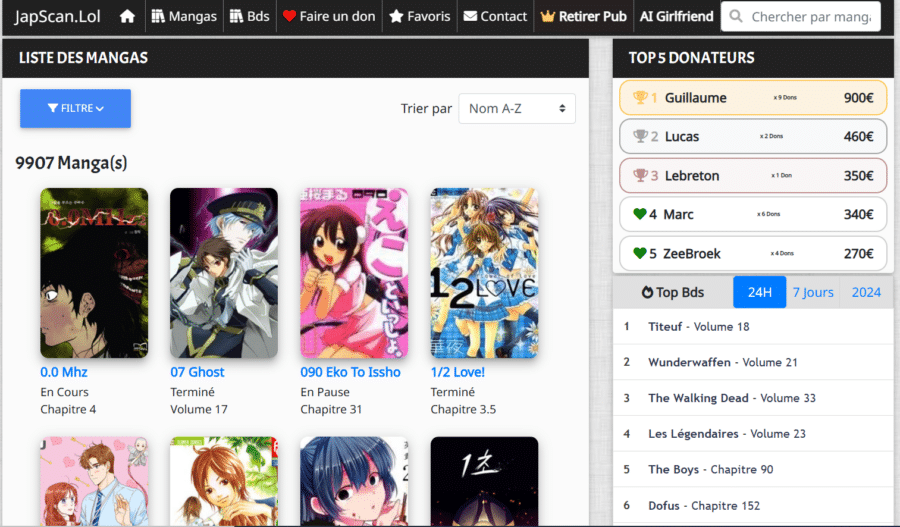Switch to the 7 Jours tab

[x=813, y=292]
